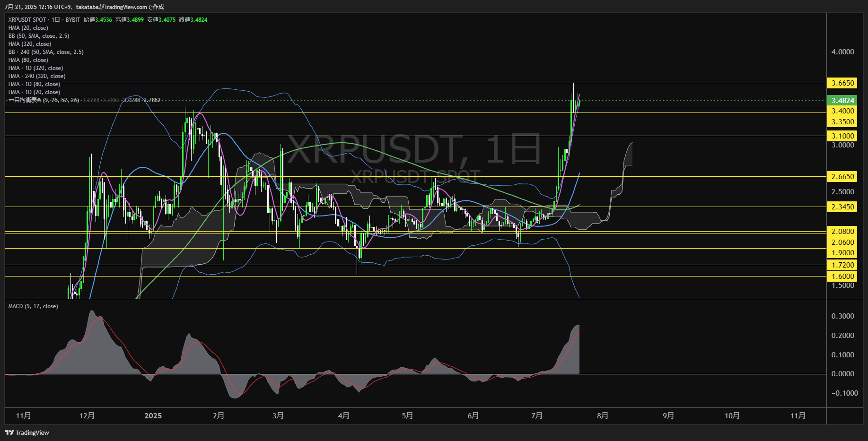Select the 0.3000 tick on MACD axis
Image resolution: width=868 pixels, height=441 pixels.
[x=842, y=316]
